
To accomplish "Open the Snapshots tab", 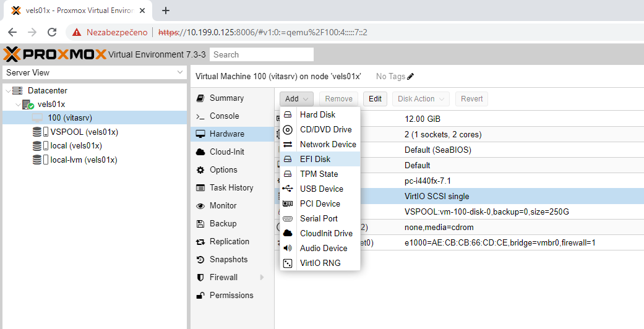I will pyautogui.click(x=228, y=260).
